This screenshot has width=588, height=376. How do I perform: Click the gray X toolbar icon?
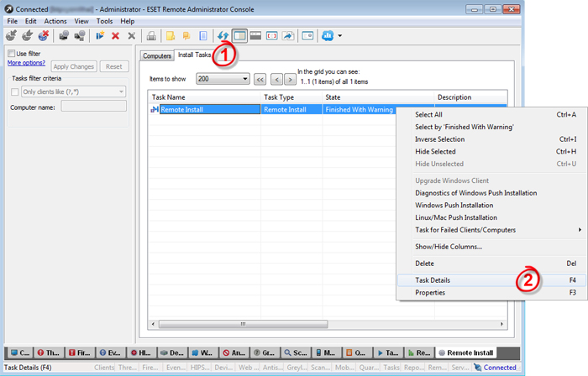pyautogui.click(x=132, y=36)
